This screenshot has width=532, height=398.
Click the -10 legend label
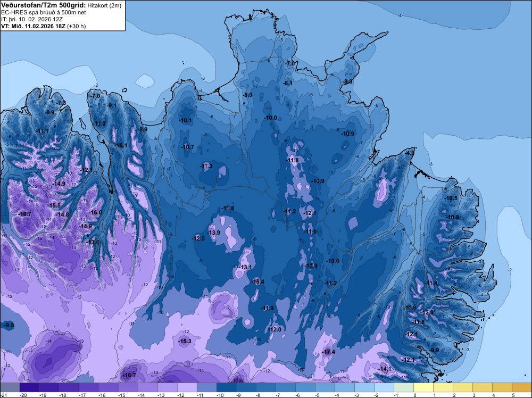click(220, 395)
